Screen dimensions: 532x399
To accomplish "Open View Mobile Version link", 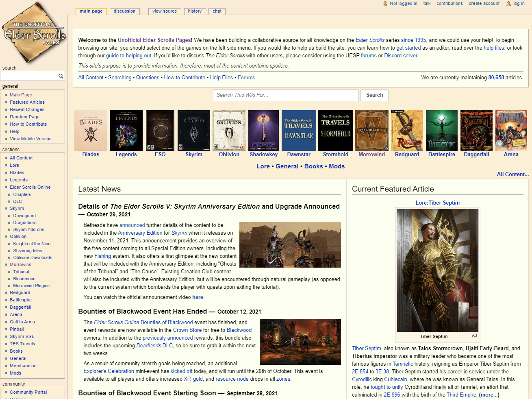I will [x=30, y=139].
